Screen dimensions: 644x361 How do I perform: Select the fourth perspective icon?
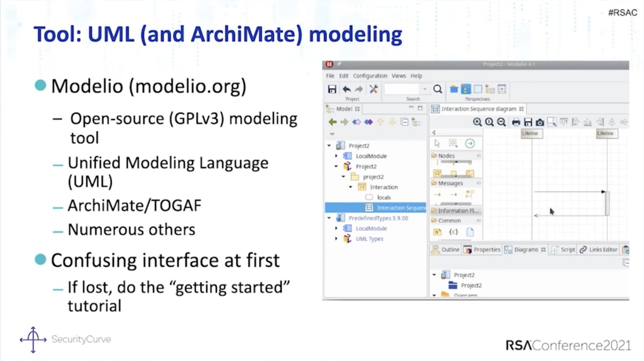click(x=490, y=89)
